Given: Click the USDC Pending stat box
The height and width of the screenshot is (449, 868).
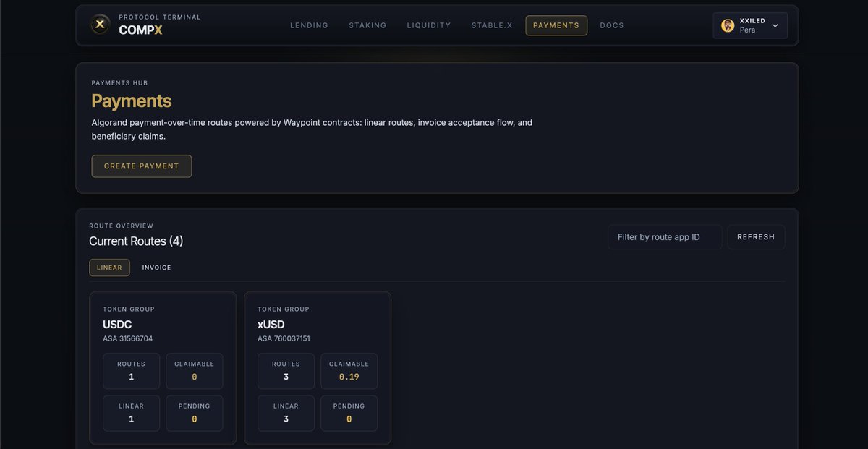Looking at the screenshot, I should coord(195,413).
